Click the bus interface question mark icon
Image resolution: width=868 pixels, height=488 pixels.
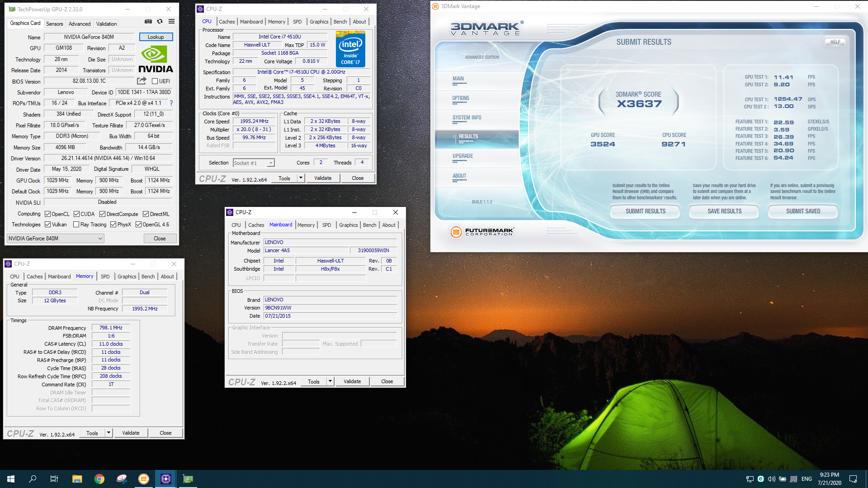(171, 103)
